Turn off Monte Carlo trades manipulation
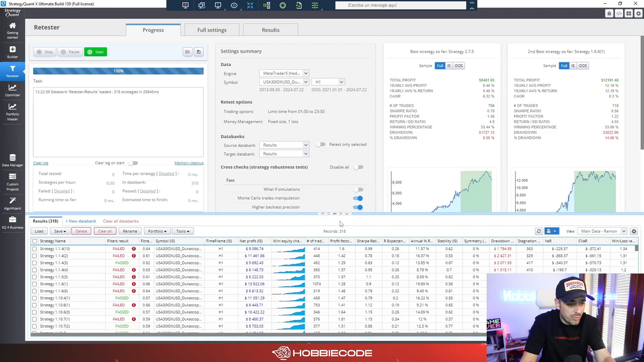The image size is (644, 362). pos(358,198)
